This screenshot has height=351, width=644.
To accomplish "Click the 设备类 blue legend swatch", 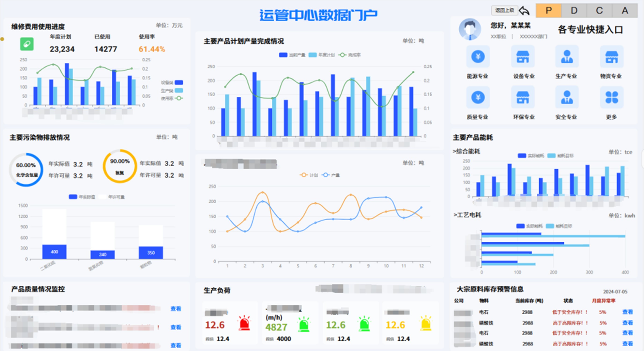I will 179,83.
